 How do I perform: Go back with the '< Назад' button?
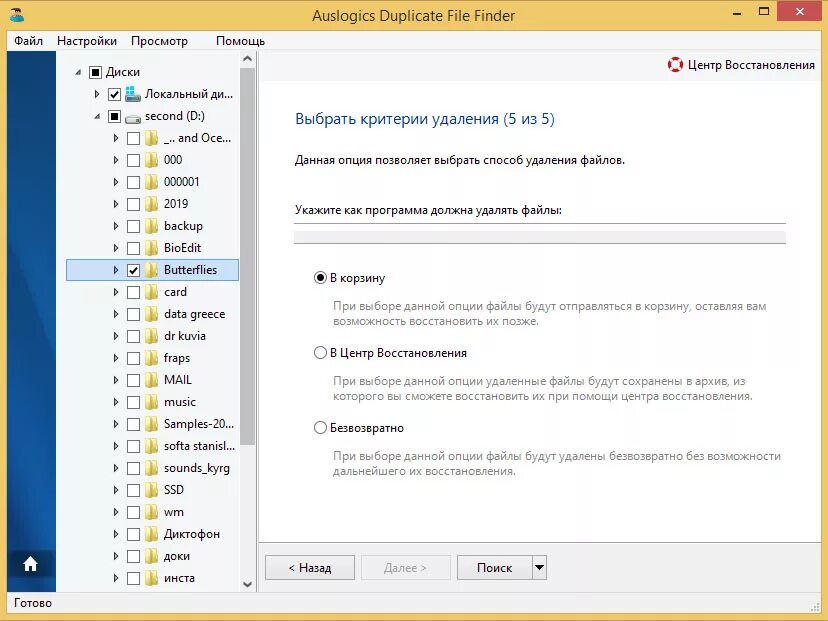pos(310,568)
